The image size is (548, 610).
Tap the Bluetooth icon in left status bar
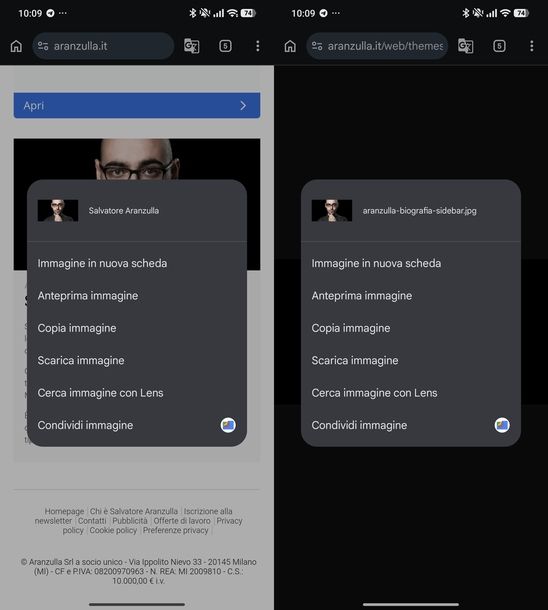point(192,13)
